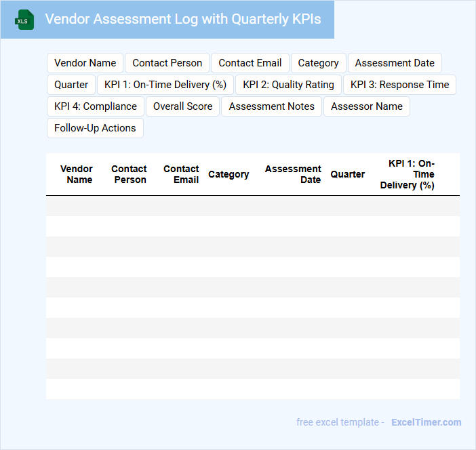Select the KPI 4: Compliance tag

[96, 106]
